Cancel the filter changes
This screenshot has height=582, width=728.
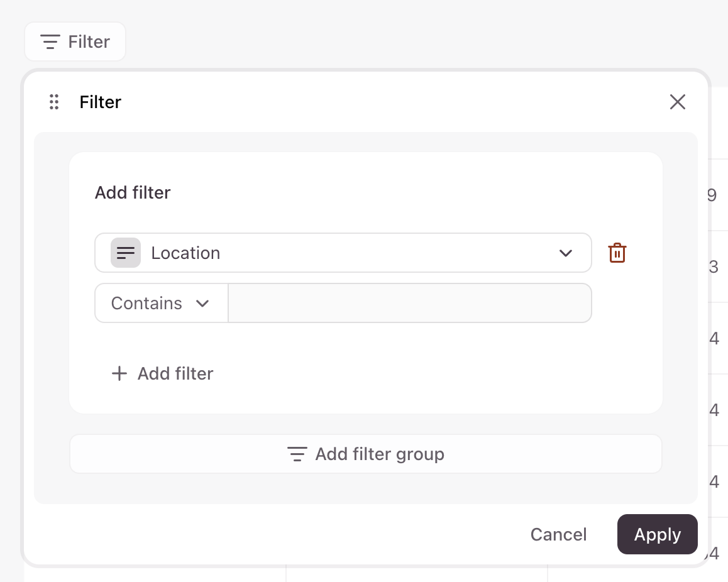558,534
